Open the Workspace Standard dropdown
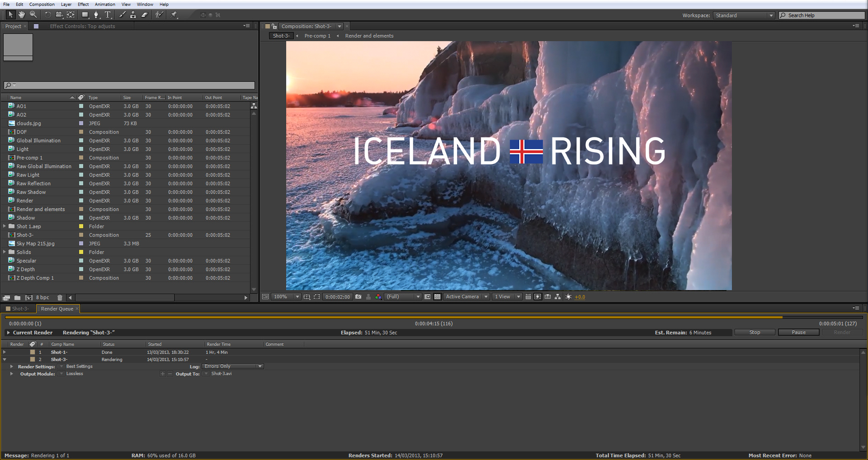The height and width of the screenshot is (460, 868). point(744,15)
